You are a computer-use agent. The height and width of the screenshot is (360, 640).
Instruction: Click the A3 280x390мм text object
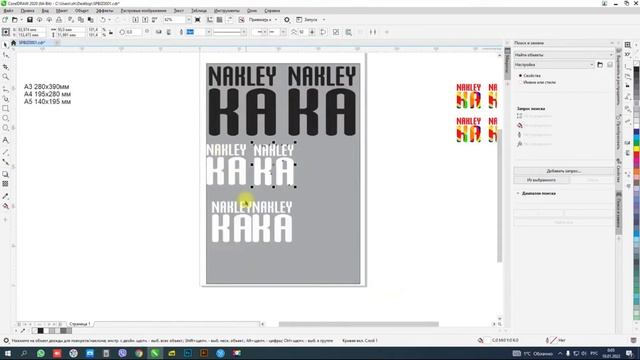click(x=47, y=87)
